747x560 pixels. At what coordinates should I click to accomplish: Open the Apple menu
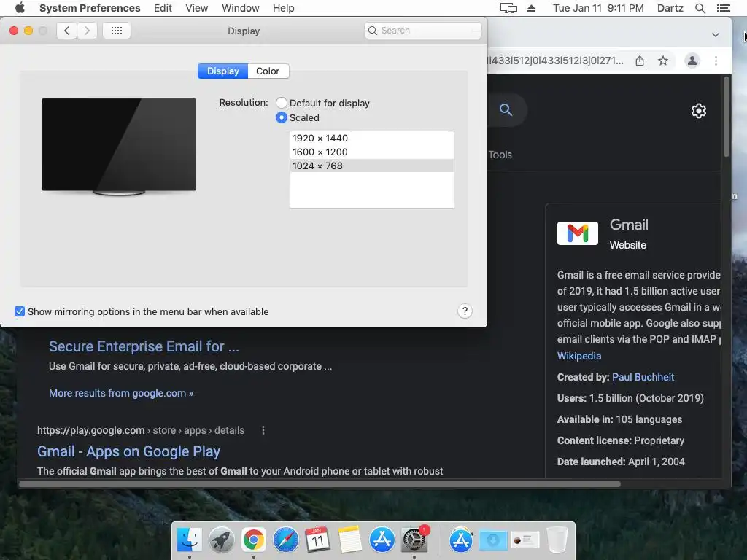[x=20, y=8]
